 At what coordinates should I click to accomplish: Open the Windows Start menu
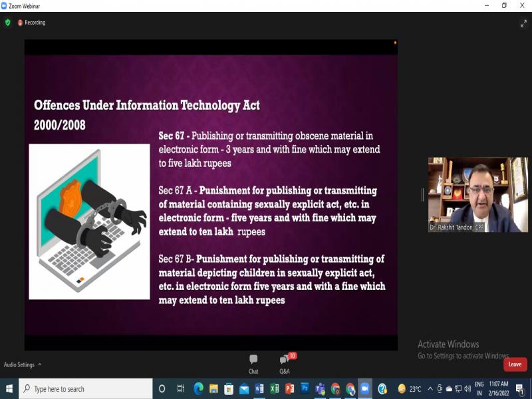[x=9, y=389]
